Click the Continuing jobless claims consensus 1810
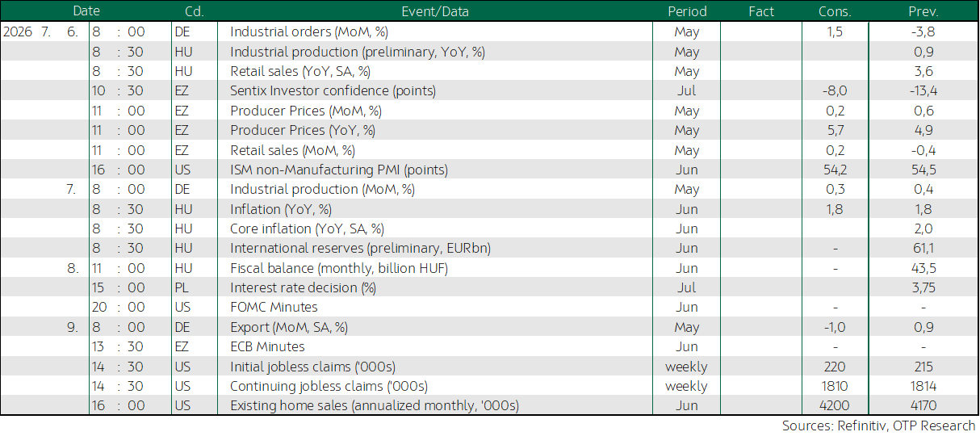 835,386
